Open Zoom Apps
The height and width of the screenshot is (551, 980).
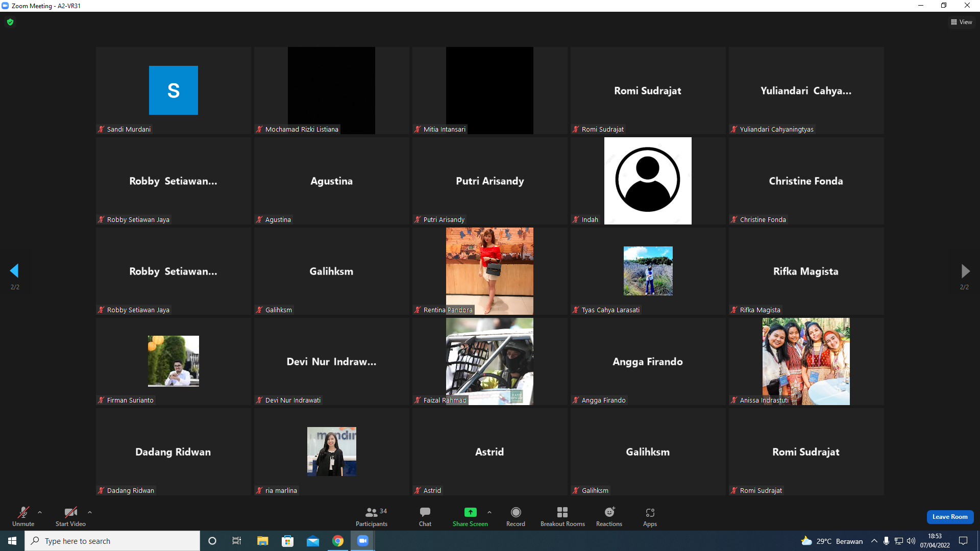650,516
